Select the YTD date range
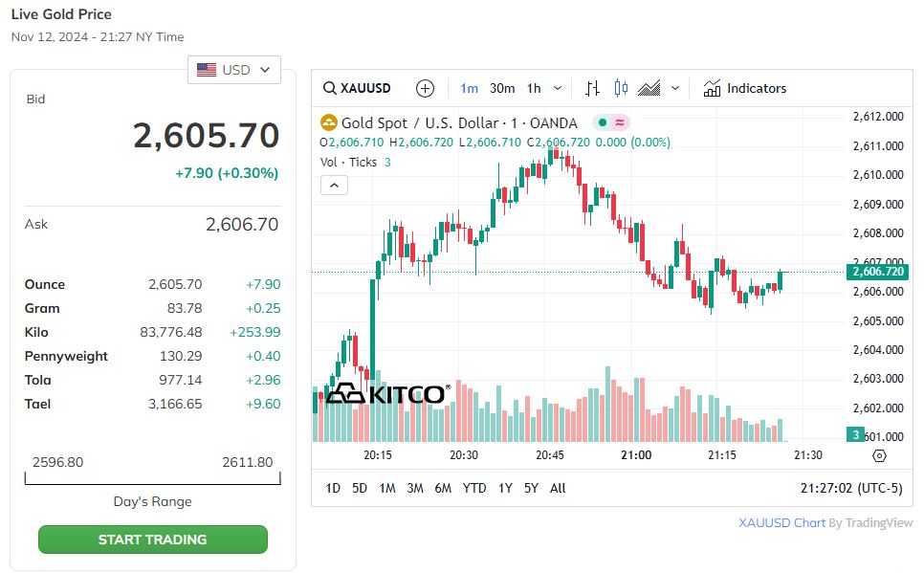924x573 pixels. [x=474, y=488]
